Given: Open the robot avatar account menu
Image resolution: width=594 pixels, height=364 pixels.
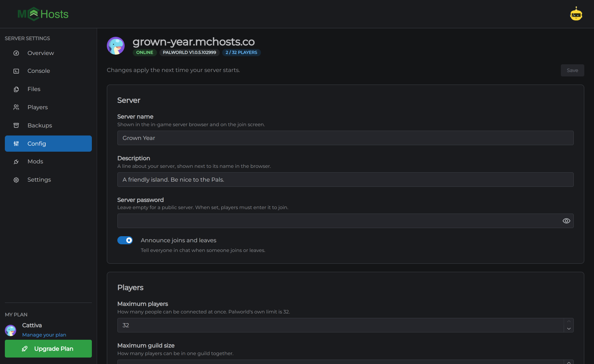Looking at the screenshot, I should click(576, 14).
